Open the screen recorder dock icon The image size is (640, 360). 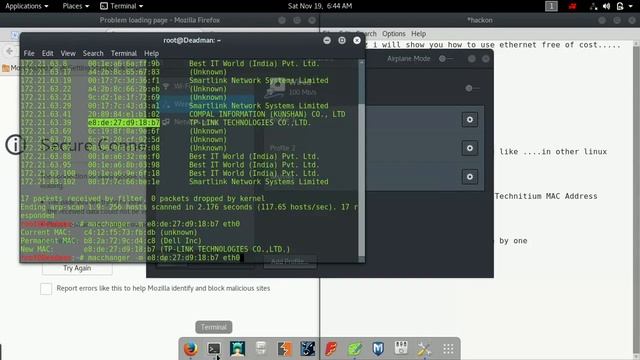[401, 349]
